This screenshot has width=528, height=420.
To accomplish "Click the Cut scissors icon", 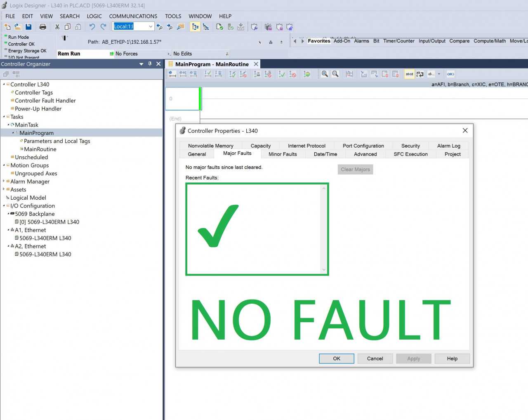I will pos(57,27).
